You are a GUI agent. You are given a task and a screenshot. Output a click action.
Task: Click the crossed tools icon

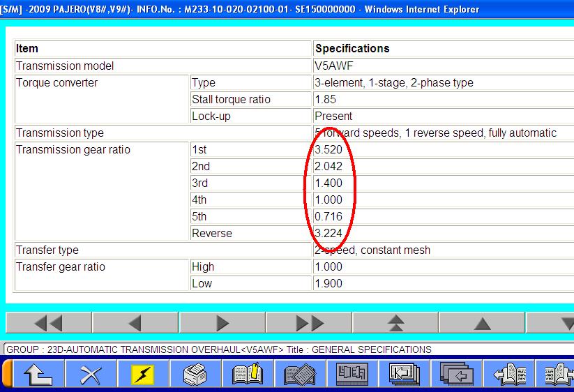pos(91,374)
